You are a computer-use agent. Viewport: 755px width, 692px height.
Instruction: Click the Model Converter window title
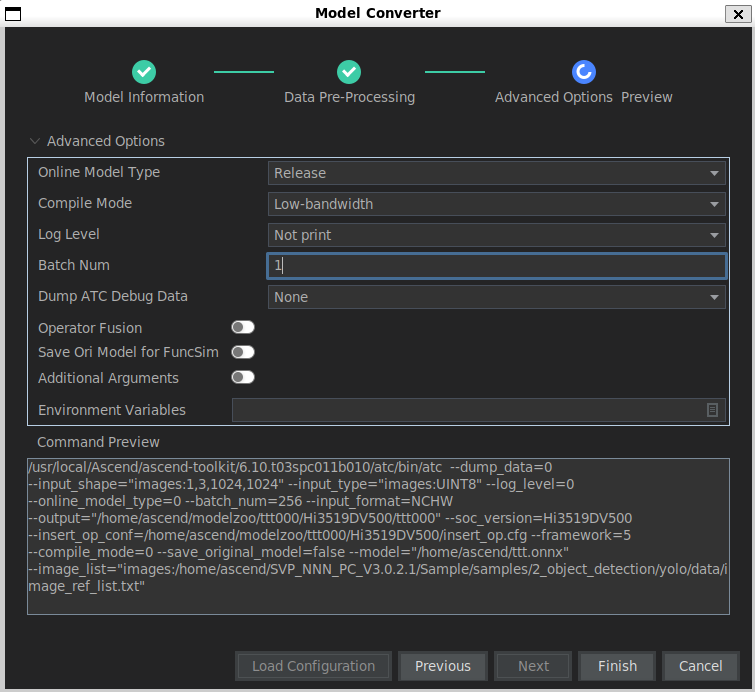click(x=378, y=13)
